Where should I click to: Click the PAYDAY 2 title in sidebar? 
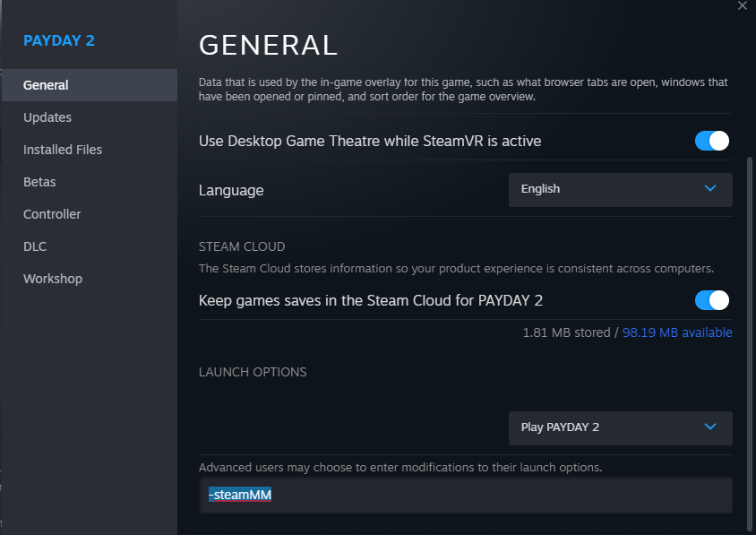[59, 40]
